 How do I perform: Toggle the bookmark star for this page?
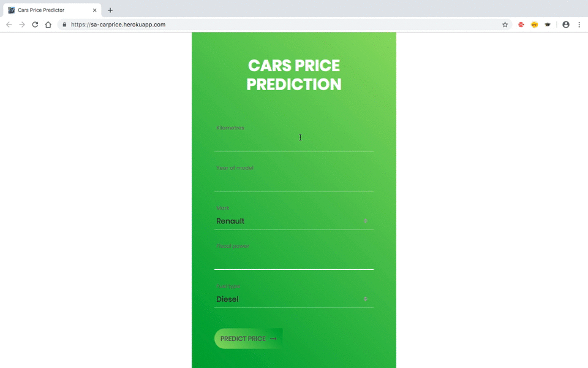coord(505,25)
